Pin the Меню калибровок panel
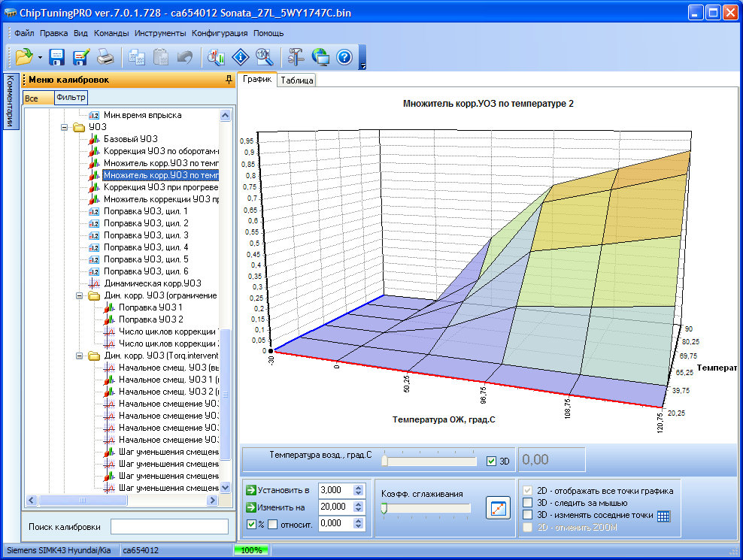This screenshot has width=743, height=560. [229, 80]
